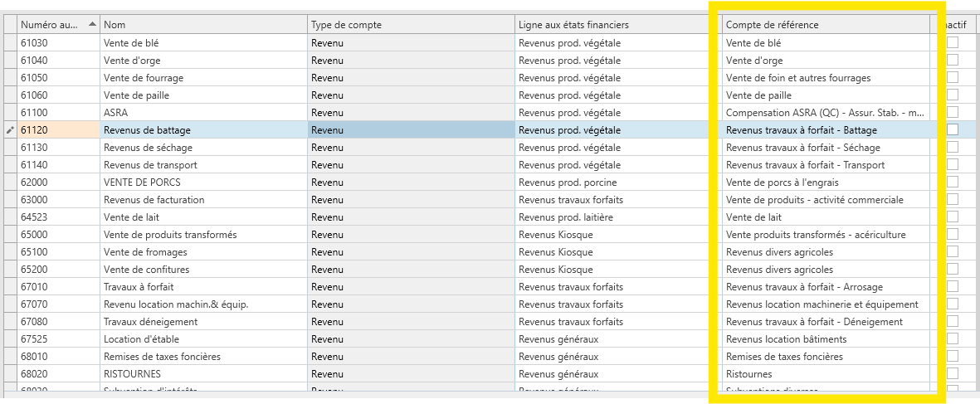Select Vente de produits transformés name cell
This screenshot has height=404, width=980.
tap(203, 235)
